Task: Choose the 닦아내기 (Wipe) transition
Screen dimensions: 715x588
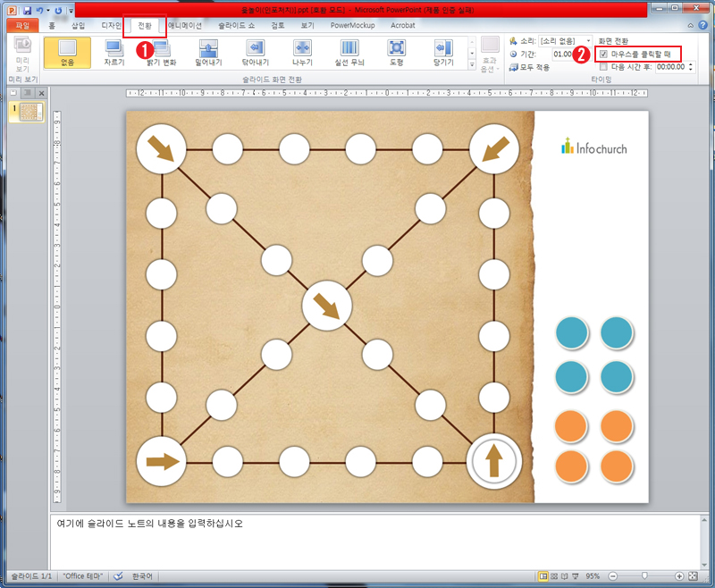Action: pyautogui.click(x=255, y=53)
